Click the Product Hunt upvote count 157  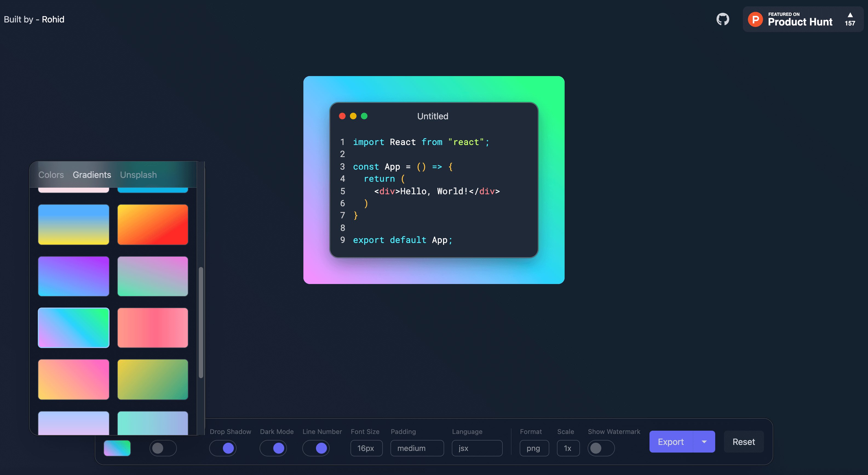click(x=850, y=23)
